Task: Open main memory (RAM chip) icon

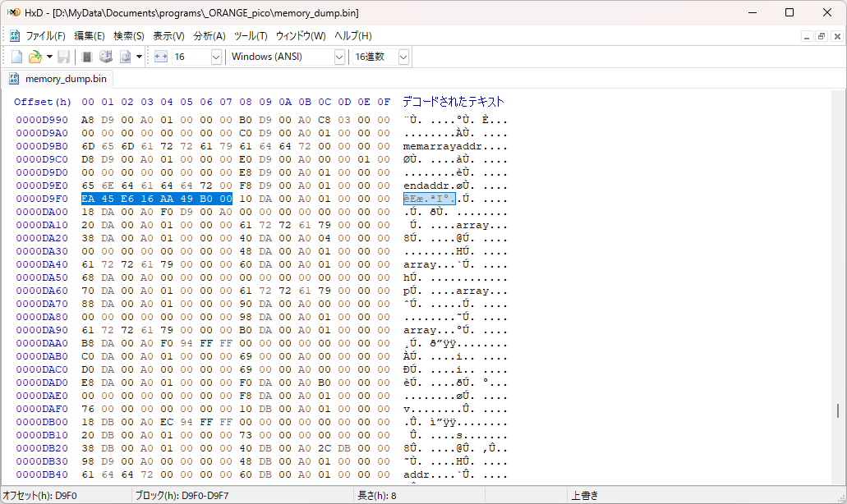Action: pyautogui.click(x=87, y=57)
